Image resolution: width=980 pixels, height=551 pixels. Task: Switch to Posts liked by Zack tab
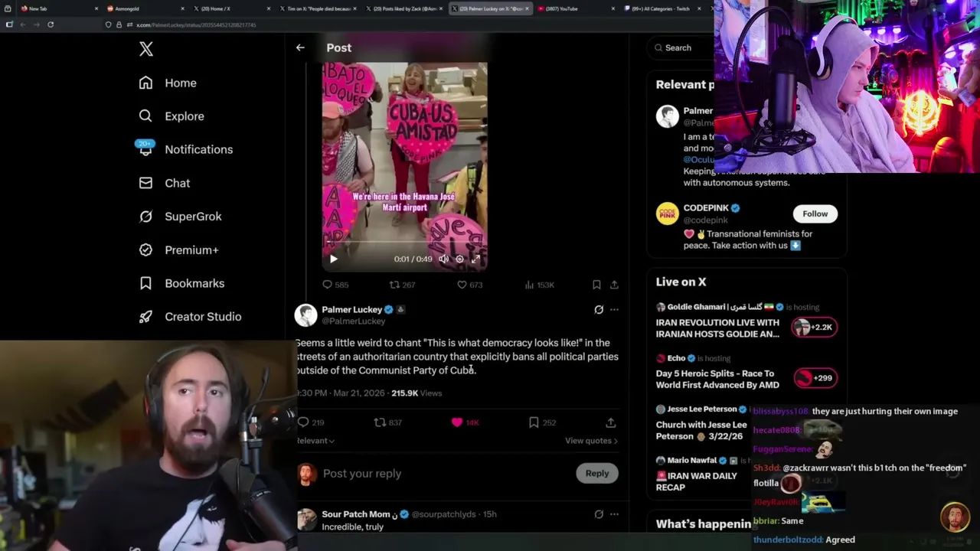(404, 8)
